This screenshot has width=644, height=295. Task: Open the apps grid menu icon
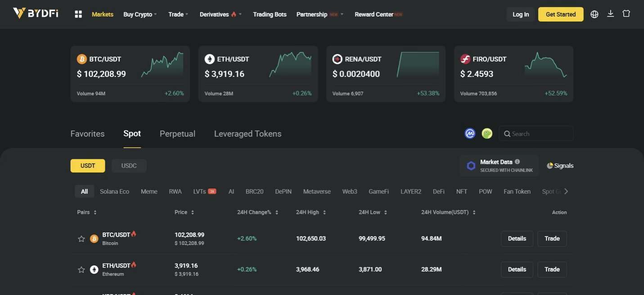coord(78,14)
